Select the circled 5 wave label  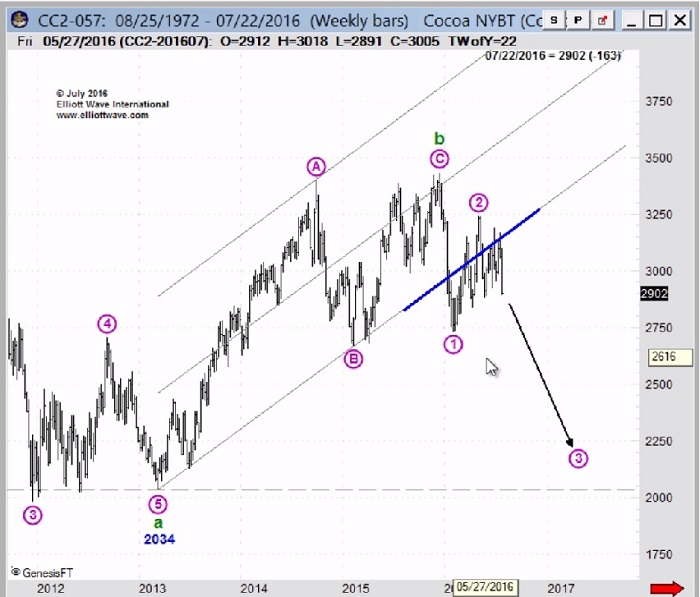[158, 504]
